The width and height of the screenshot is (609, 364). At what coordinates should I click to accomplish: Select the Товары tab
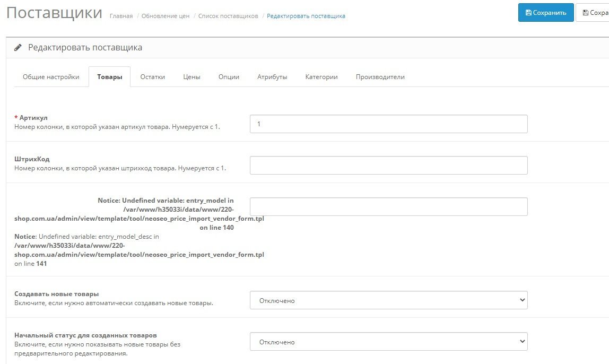click(109, 77)
